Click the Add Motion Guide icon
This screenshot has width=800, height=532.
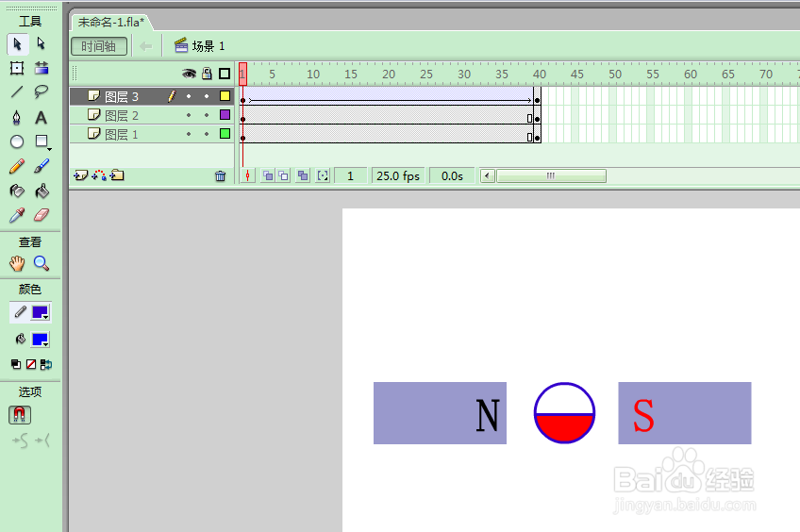click(x=99, y=175)
